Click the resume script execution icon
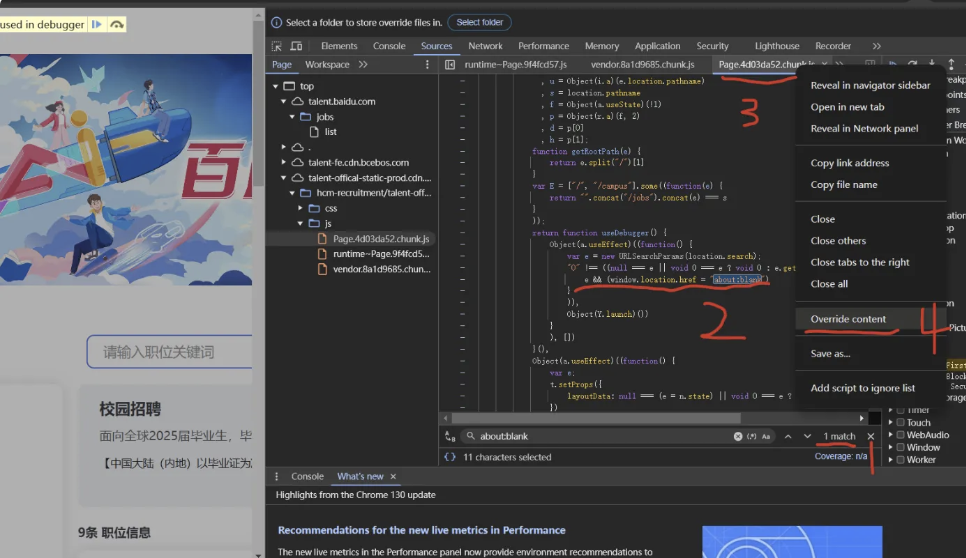 pyautogui.click(x=97, y=24)
